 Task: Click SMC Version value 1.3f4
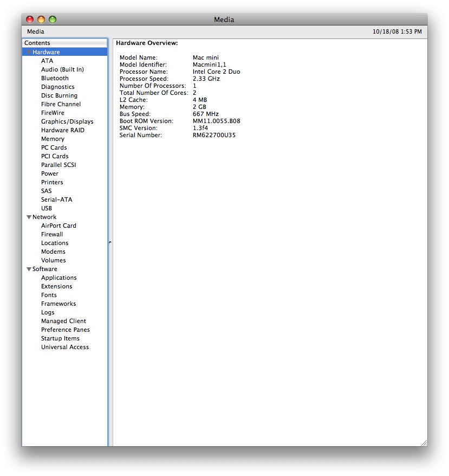tap(200, 128)
